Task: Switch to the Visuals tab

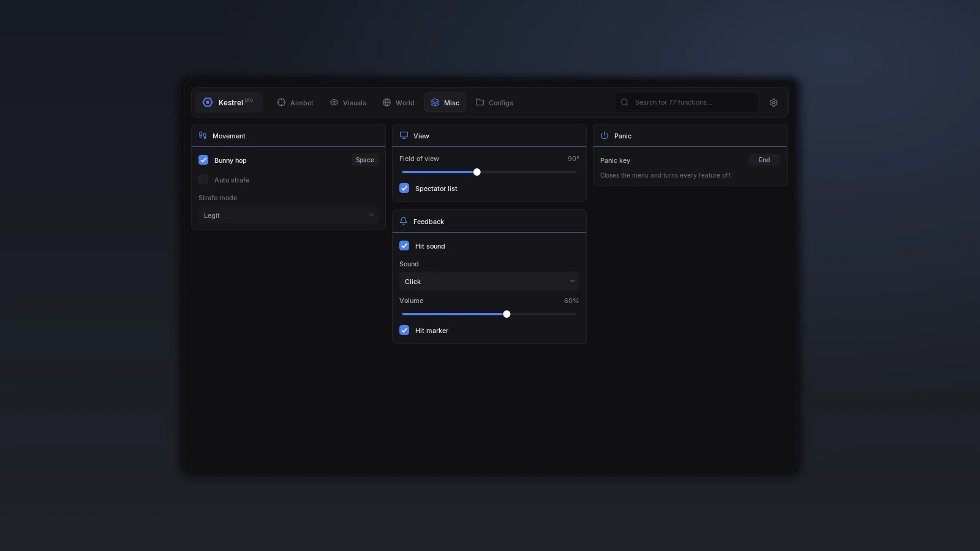Action: tap(348, 102)
